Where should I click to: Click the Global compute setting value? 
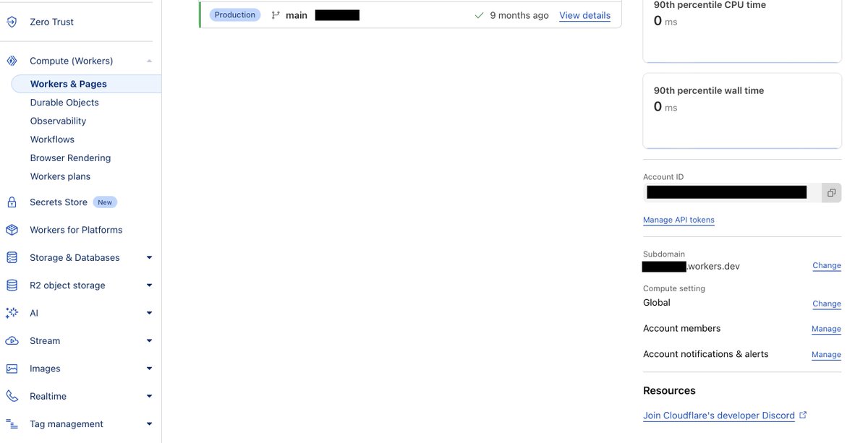[x=657, y=303]
